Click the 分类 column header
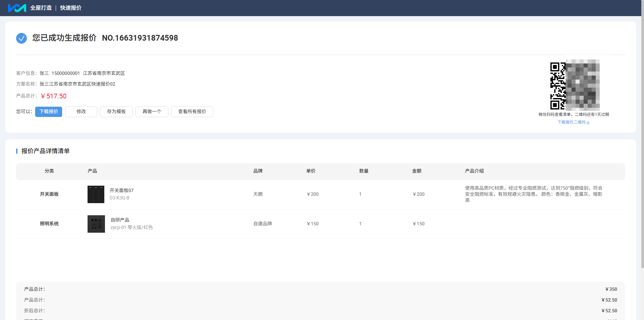The image size is (644, 320). (x=49, y=171)
